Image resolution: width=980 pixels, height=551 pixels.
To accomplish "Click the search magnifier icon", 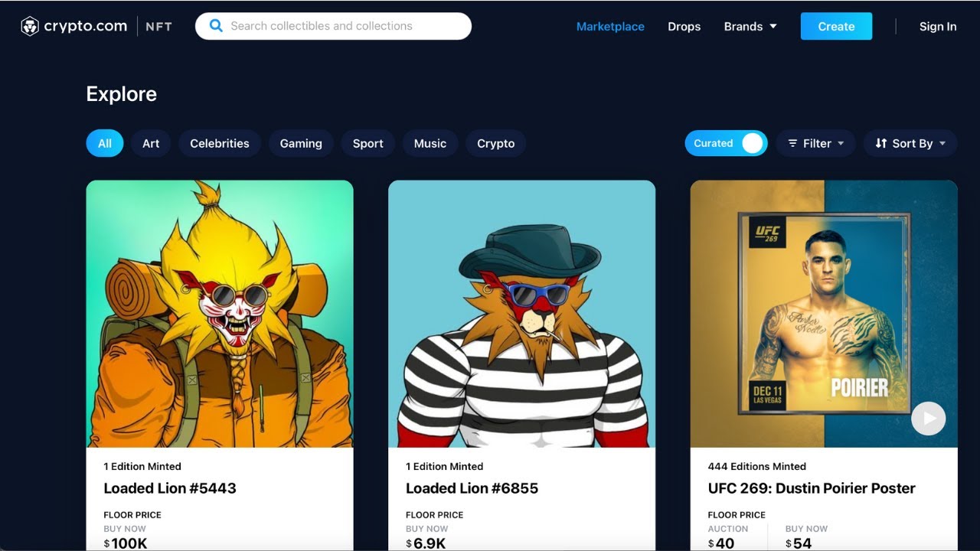I will (x=216, y=26).
